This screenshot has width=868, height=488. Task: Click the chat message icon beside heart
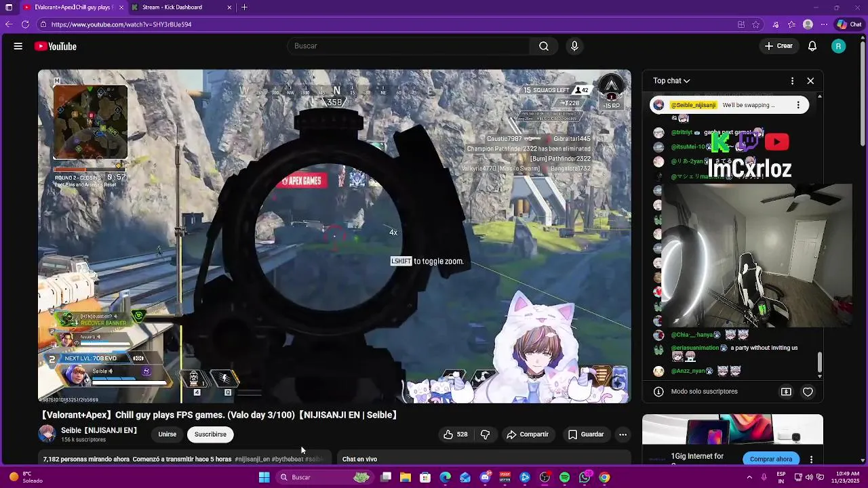[x=786, y=392]
